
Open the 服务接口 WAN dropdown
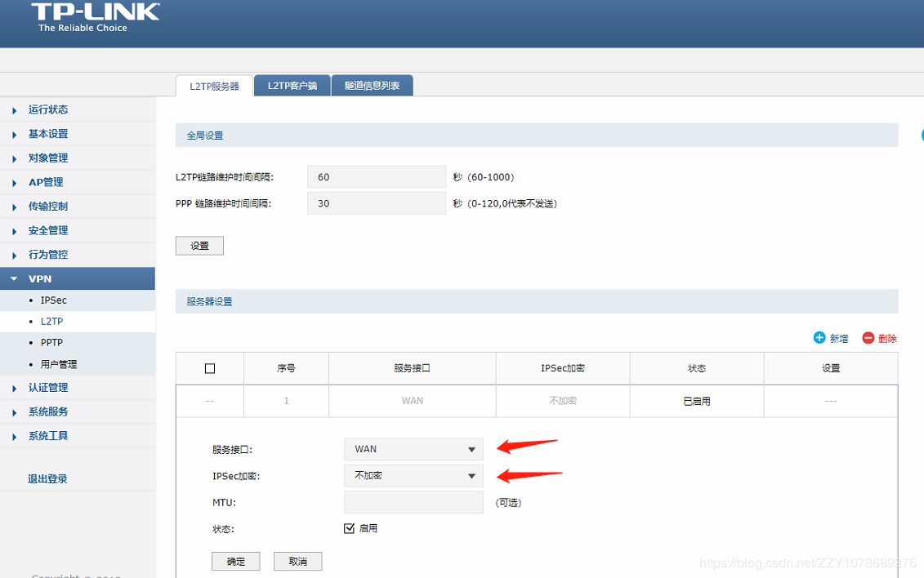pos(413,449)
